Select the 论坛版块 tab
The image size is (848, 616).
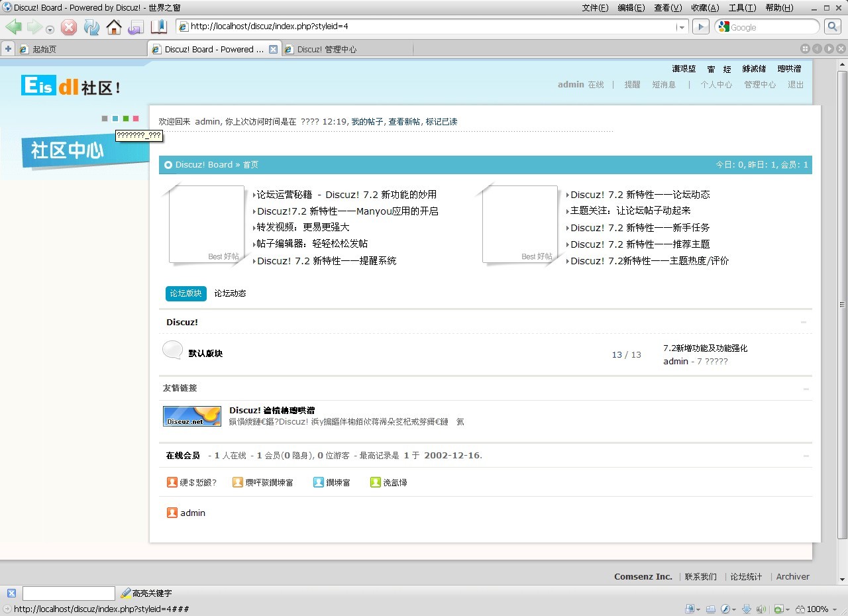(x=185, y=293)
